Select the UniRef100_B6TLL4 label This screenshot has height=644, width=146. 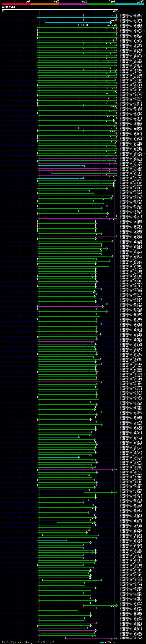131,108
